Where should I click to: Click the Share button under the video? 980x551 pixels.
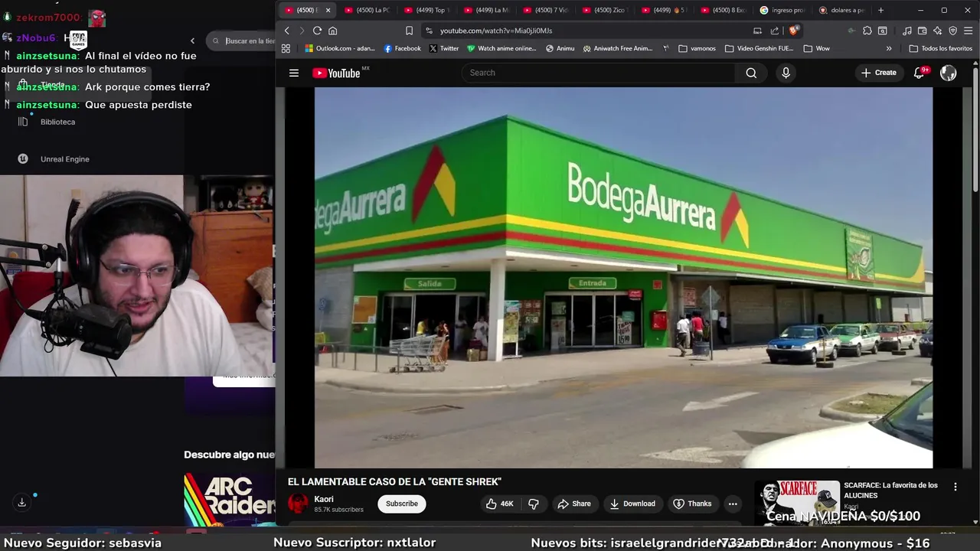tap(574, 504)
